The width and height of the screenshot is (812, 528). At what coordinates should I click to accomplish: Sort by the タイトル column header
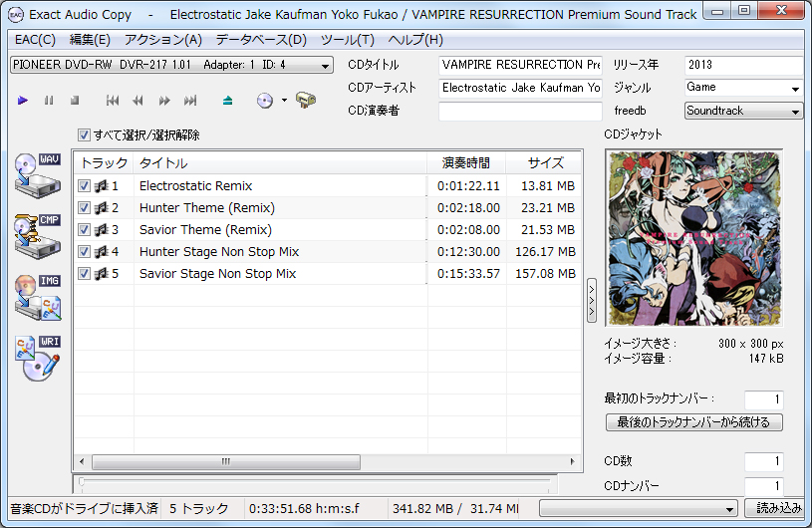coord(280,163)
